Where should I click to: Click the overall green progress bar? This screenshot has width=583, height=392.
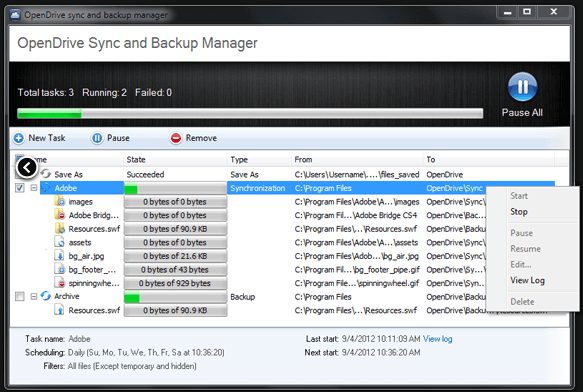250,113
